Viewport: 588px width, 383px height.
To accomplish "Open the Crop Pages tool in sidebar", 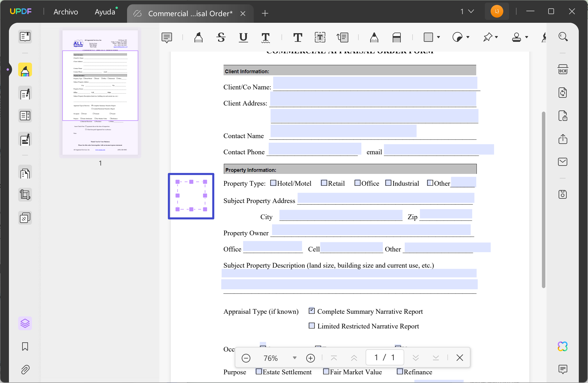I will tap(25, 195).
